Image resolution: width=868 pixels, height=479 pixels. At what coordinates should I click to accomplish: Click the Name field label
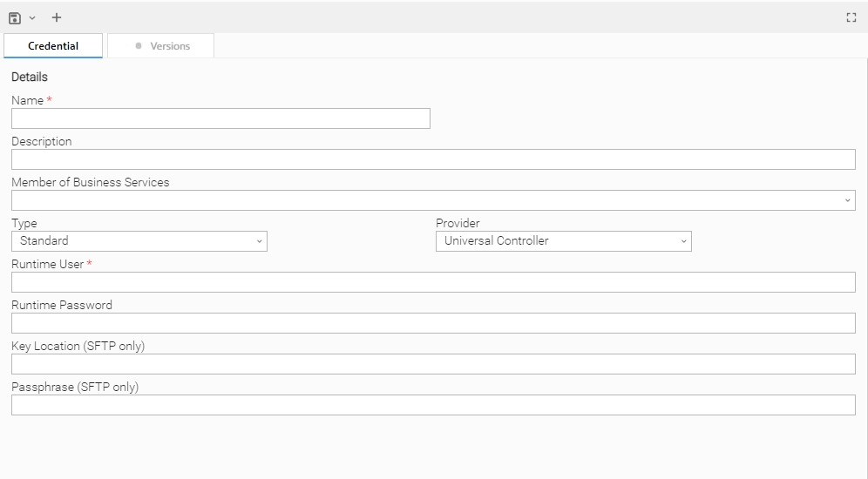(27, 100)
